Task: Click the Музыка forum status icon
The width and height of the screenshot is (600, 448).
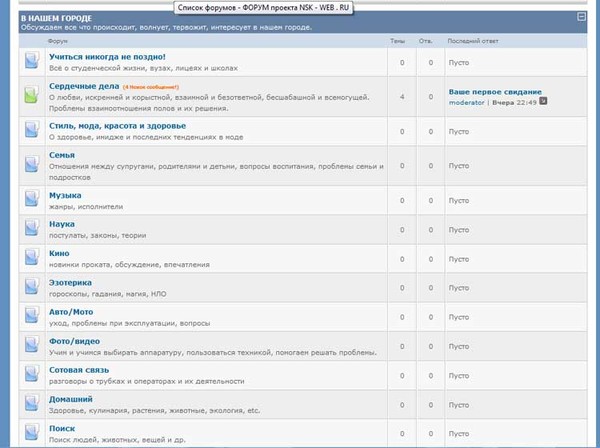Action: click(x=32, y=199)
